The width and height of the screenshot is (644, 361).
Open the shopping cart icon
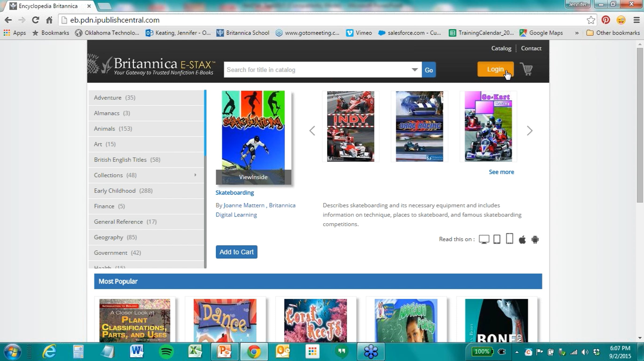click(526, 69)
